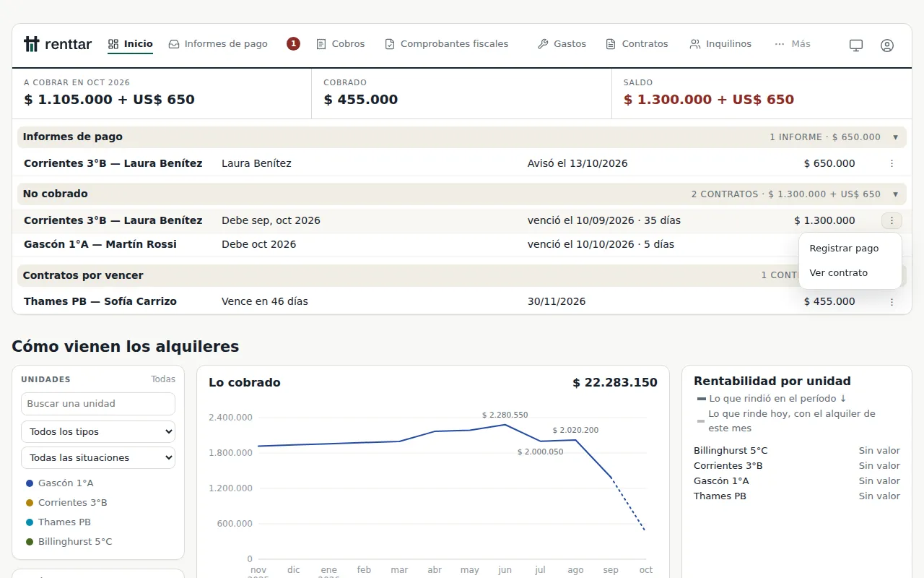Open Corrientes 3°B — Laura Benítez payment report row
The height and width of the screenshot is (578, 924).
pos(462,163)
